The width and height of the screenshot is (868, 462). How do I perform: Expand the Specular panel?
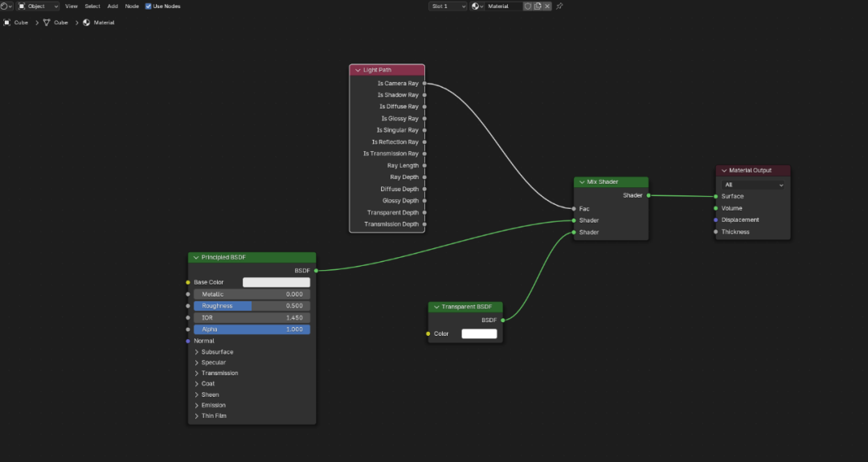197,362
